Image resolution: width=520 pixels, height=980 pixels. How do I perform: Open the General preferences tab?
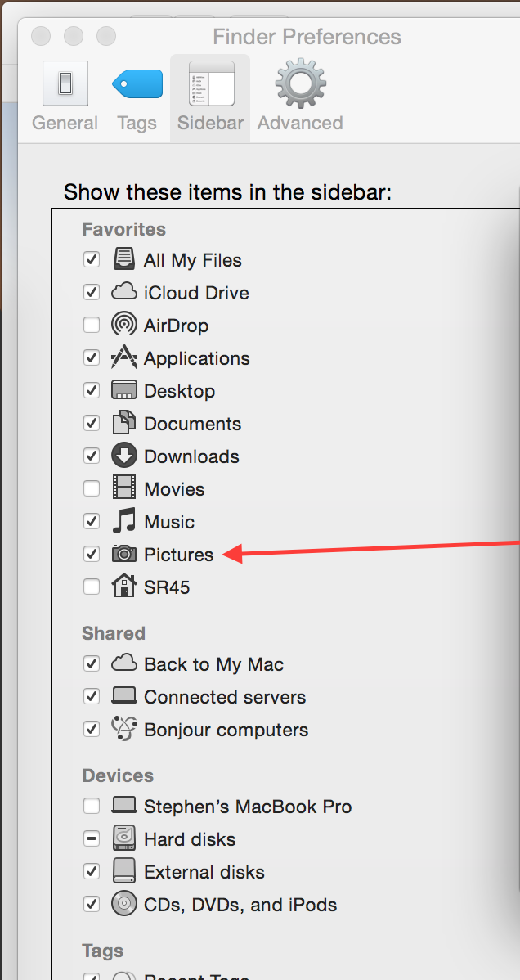click(x=65, y=97)
